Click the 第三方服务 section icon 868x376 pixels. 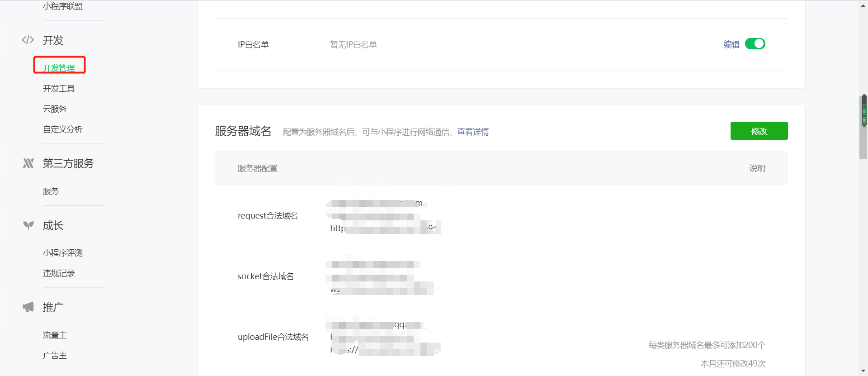point(28,163)
